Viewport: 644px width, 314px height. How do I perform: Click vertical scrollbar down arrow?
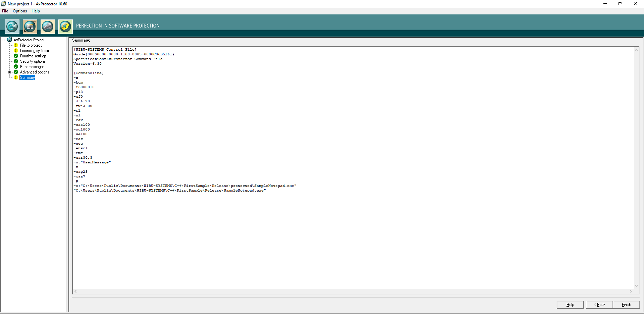636,286
